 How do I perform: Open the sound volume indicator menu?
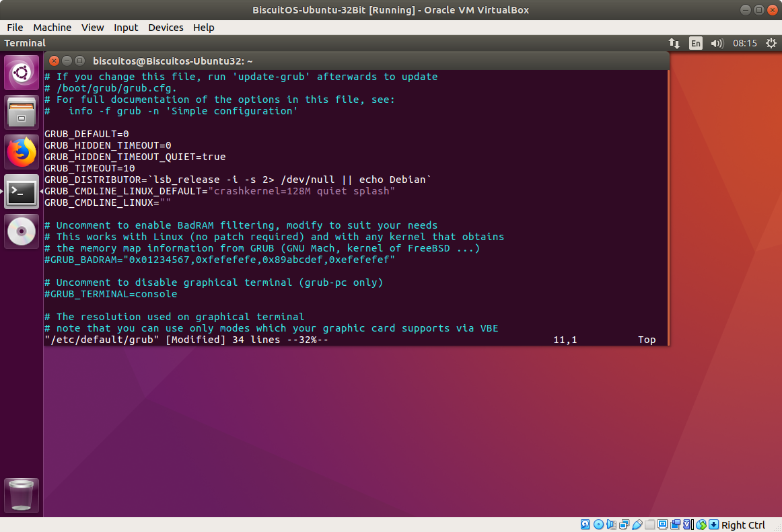(717, 43)
